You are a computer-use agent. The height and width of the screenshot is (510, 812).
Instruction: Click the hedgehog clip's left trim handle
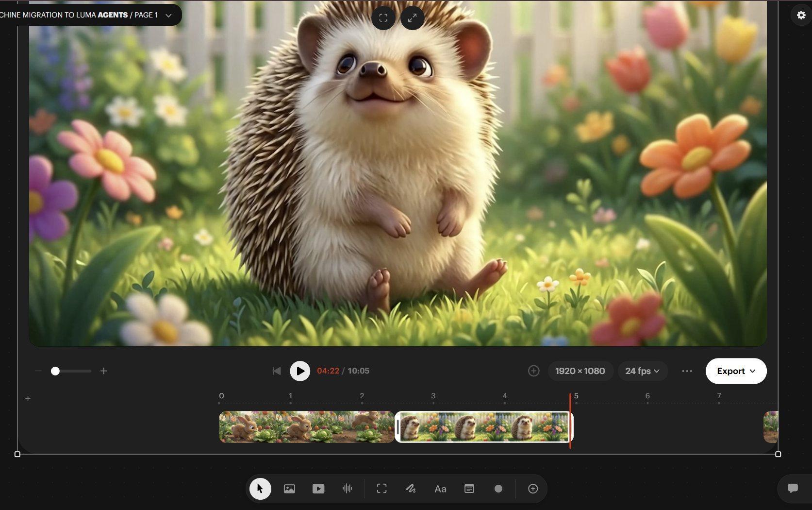click(398, 427)
